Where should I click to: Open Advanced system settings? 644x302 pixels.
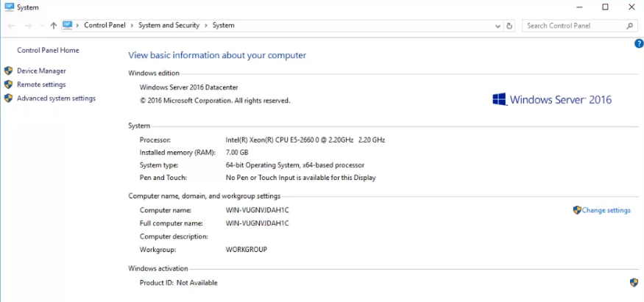tap(56, 98)
